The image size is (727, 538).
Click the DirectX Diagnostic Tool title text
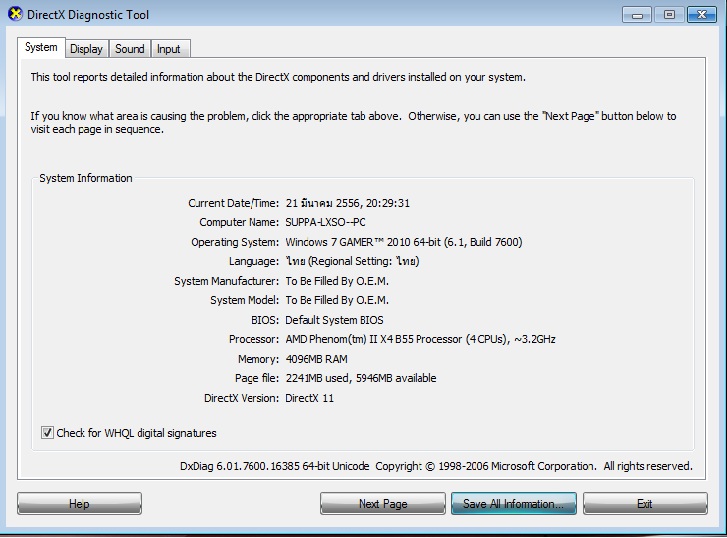[88, 15]
